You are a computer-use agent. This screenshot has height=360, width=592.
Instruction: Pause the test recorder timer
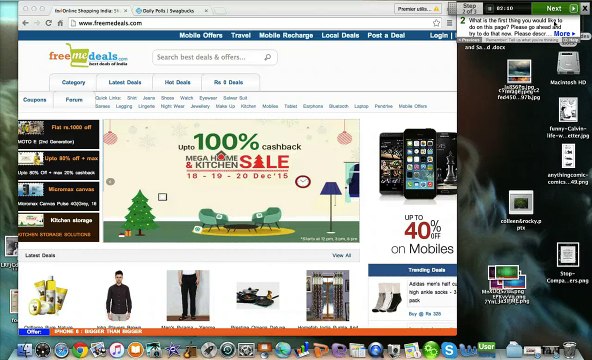point(489,8)
